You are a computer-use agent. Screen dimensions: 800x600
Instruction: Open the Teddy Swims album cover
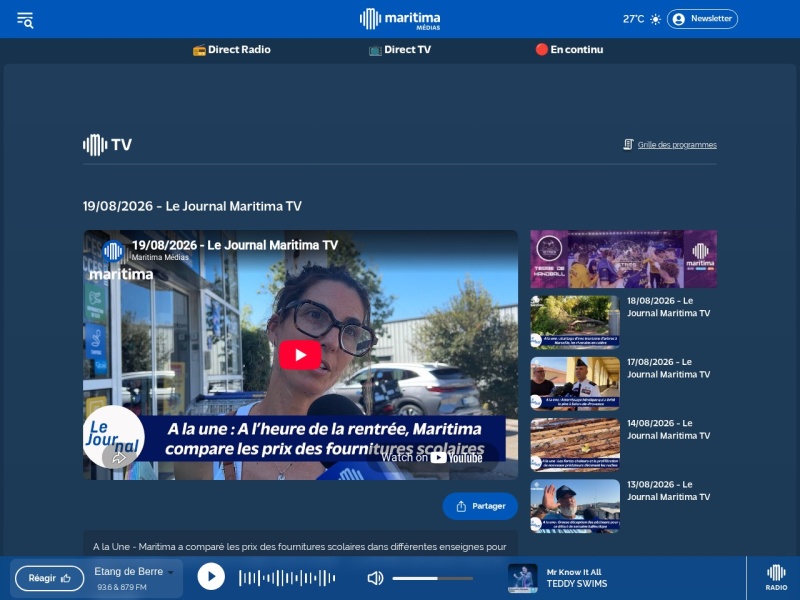[522, 578]
